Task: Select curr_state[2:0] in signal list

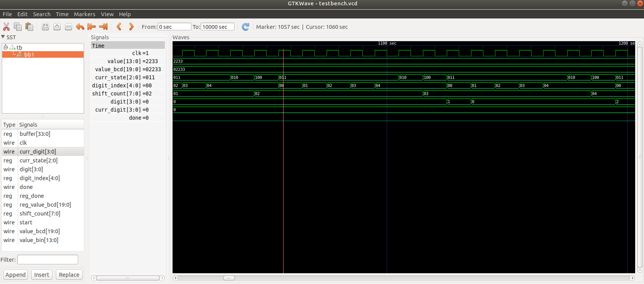Action: pyautogui.click(x=43, y=160)
